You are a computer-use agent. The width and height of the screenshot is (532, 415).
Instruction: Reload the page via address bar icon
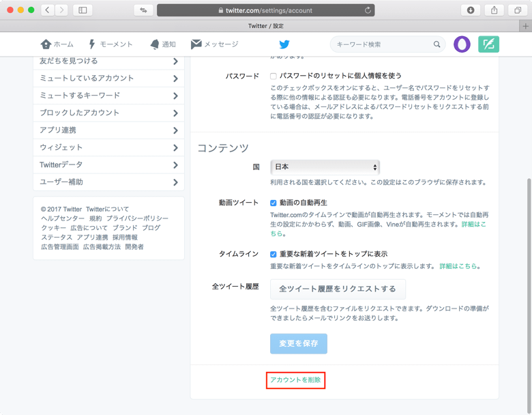point(368,10)
